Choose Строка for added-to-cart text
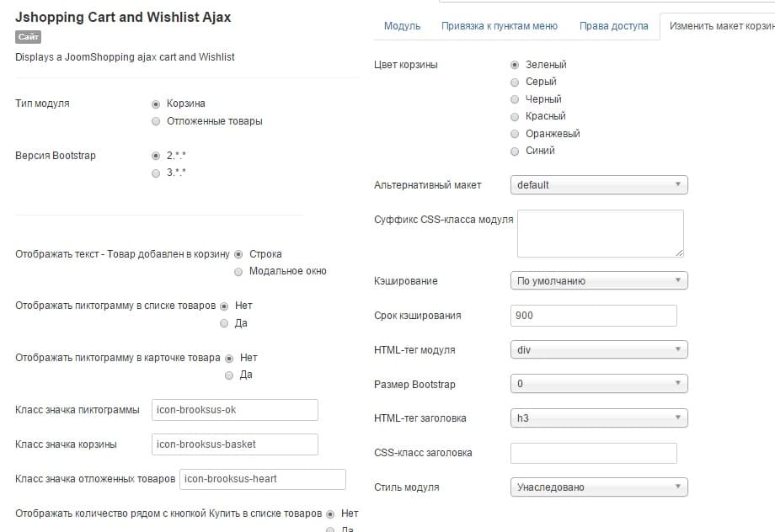Image resolution: width=775 pixels, height=532 pixels. (238, 254)
